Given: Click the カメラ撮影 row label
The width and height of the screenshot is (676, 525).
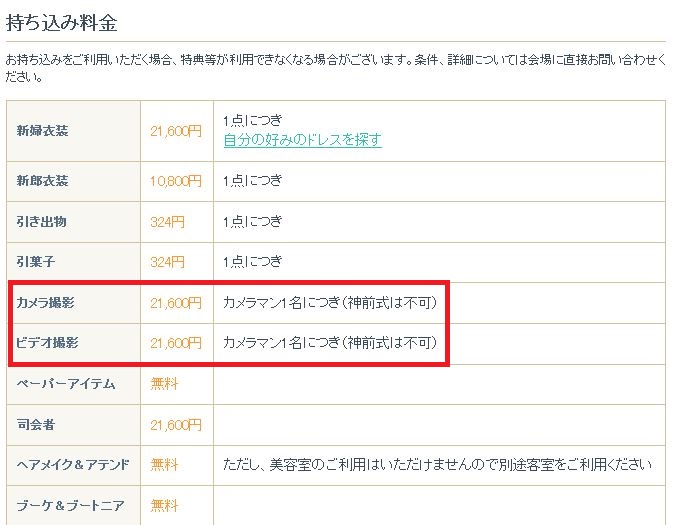Looking at the screenshot, I should pyautogui.click(x=48, y=302).
